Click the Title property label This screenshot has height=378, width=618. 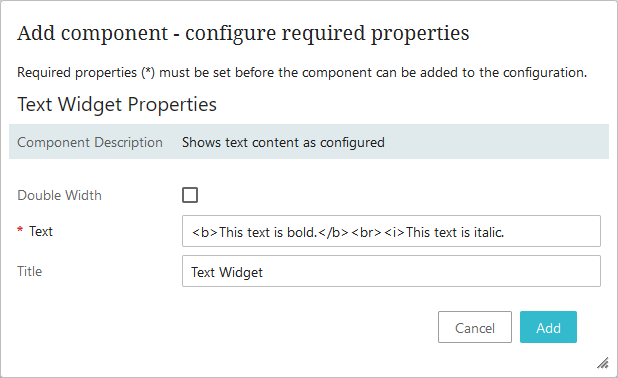(30, 272)
